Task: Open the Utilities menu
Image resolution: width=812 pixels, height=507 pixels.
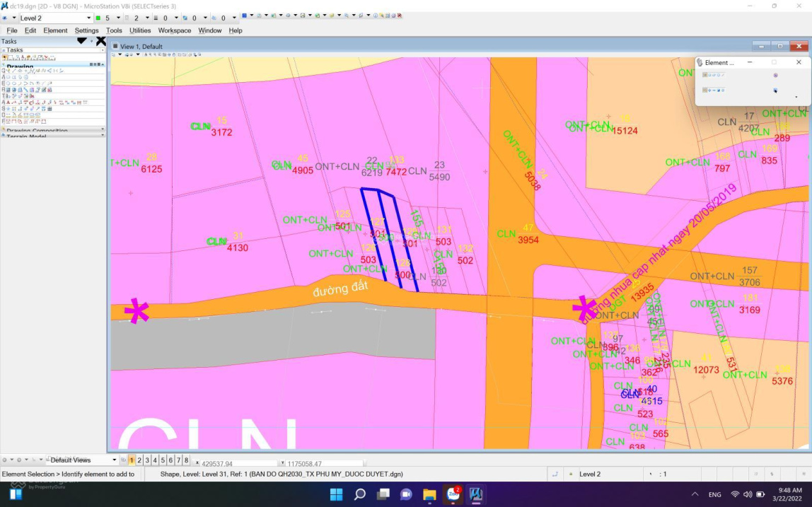Action: 140,30
